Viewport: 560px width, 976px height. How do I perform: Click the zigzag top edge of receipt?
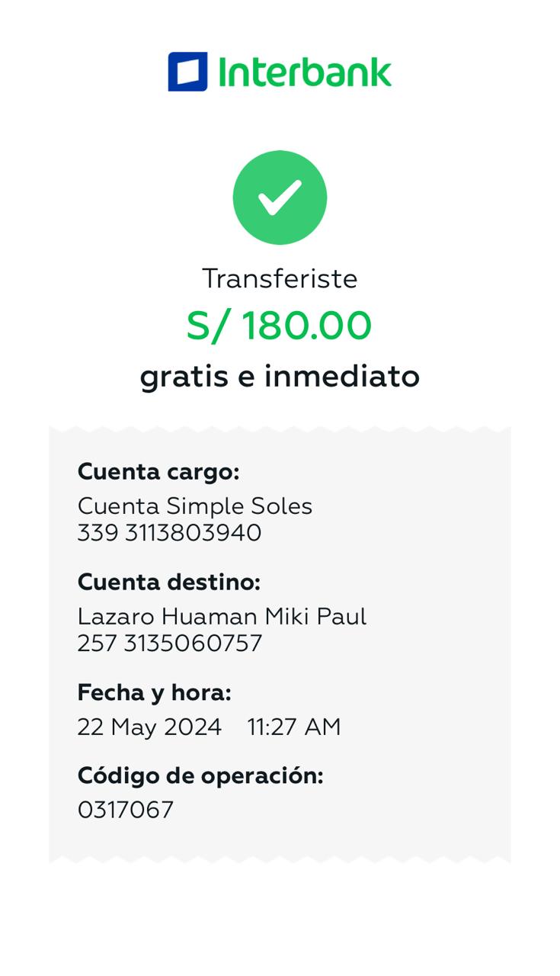[280, 429]
